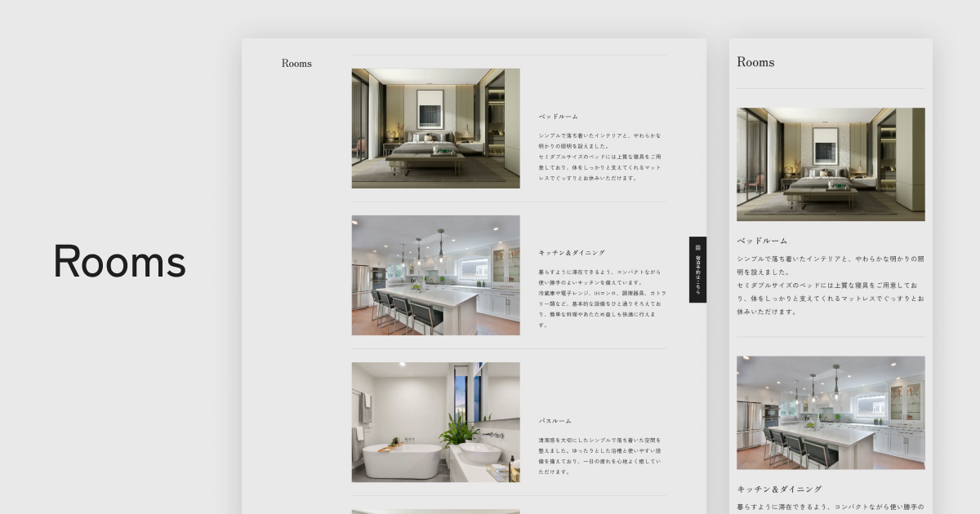Viewport: 980px width, 514px height.
Task: Select the bedroom image in the mobile preview
Action: click(831, 164)
